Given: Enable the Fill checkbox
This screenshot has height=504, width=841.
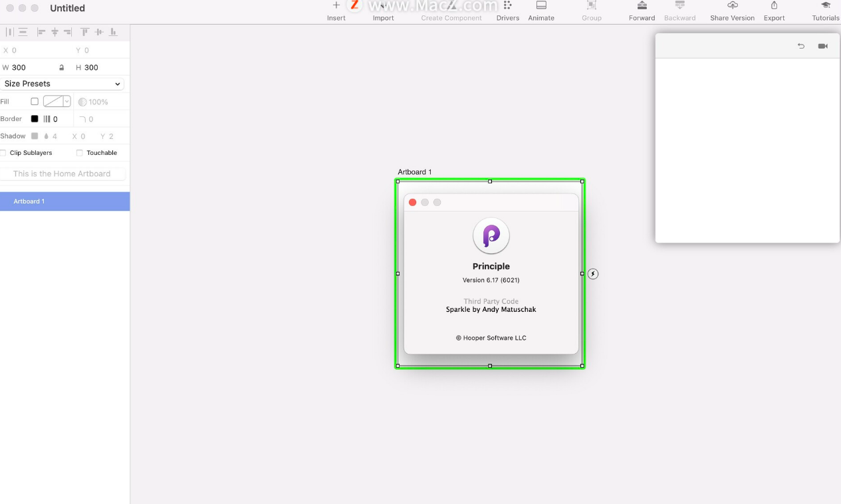Looking at the screenshot, I should click(35, 102).
